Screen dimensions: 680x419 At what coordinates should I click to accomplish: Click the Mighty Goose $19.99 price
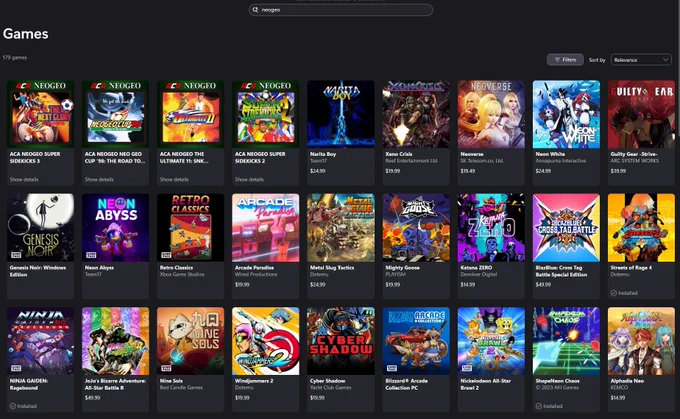pyautogui.click(x=392, y=285)
